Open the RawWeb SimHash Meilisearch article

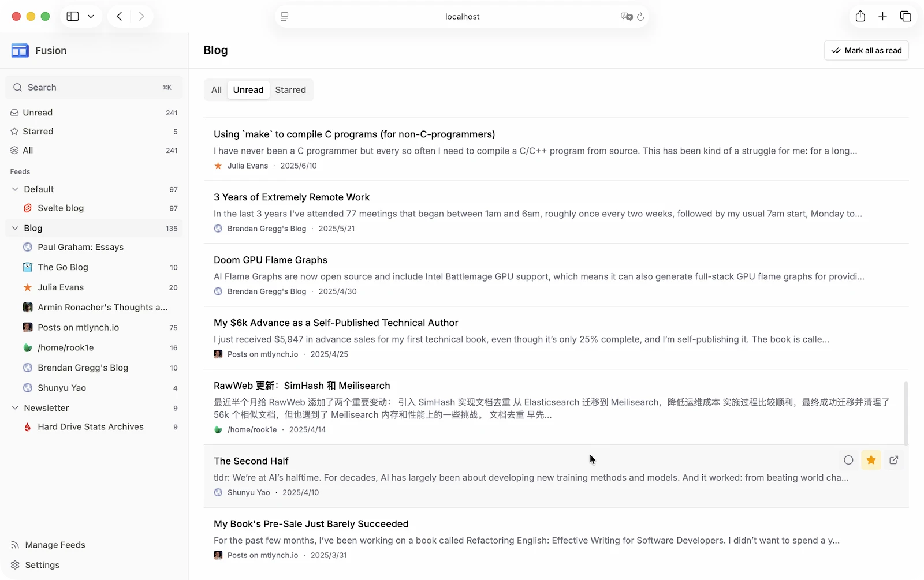coord(556,407)
